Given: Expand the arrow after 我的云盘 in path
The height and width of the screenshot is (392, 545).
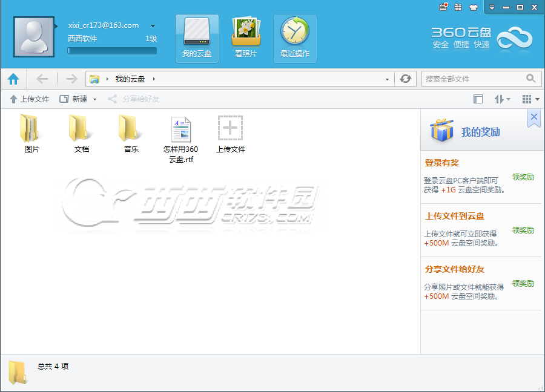Looking at the screenshot, I should [154, 79].
